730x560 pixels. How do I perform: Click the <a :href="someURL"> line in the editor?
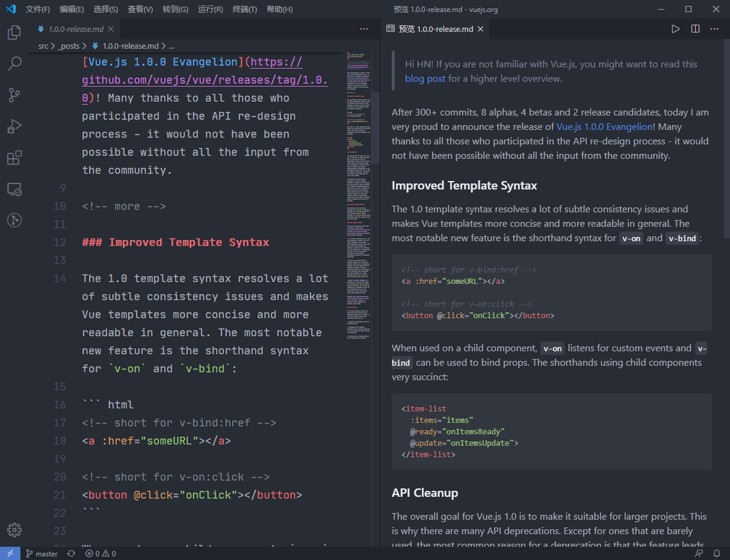click(156, 441)
